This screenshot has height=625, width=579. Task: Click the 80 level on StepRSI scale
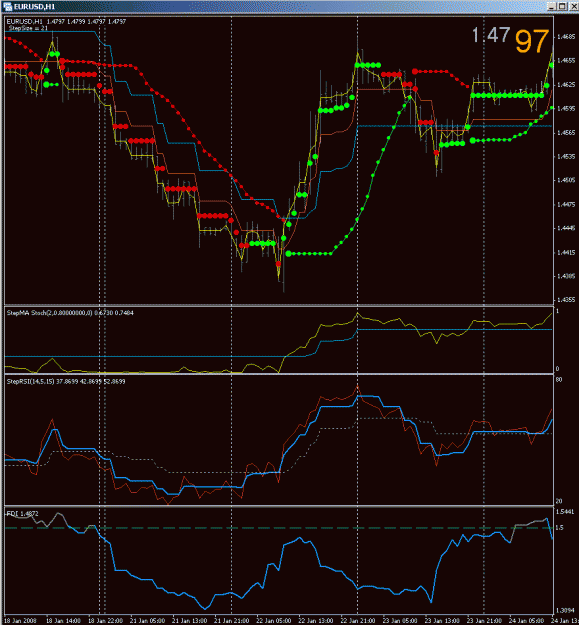559,379
